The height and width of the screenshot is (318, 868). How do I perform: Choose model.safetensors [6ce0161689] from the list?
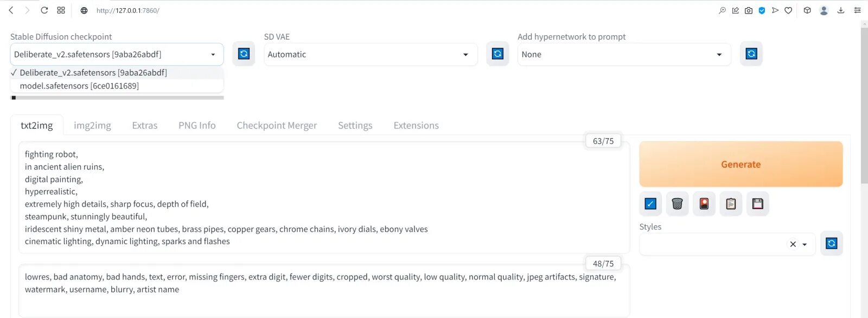coord(79,86)
